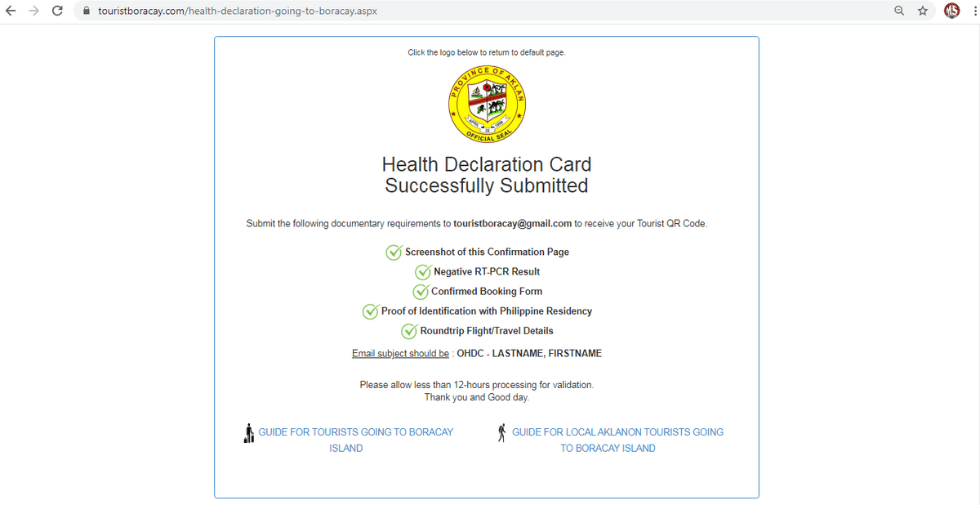This screenshot has height=505, width=980.
Task: Open Guide for Tourists Going to Boracay Island
Action: [x=355, y=440]
